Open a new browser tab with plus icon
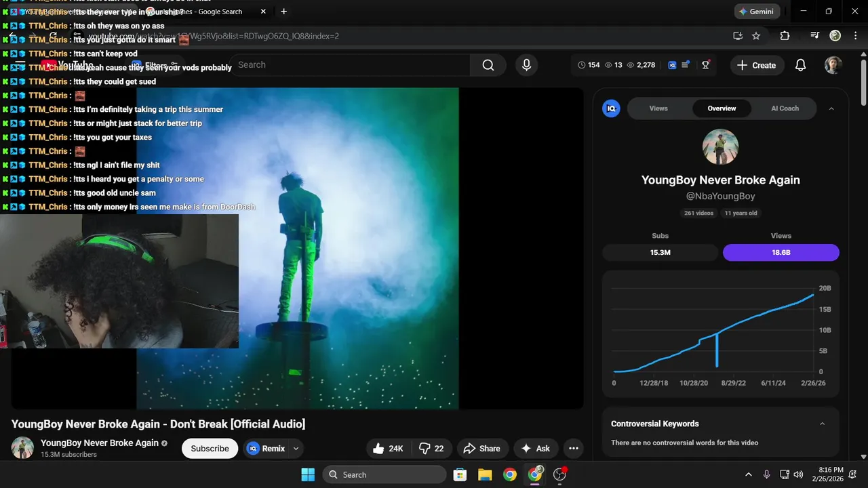The height and width of the screenshot is (488, 868). tap(283, 12)
